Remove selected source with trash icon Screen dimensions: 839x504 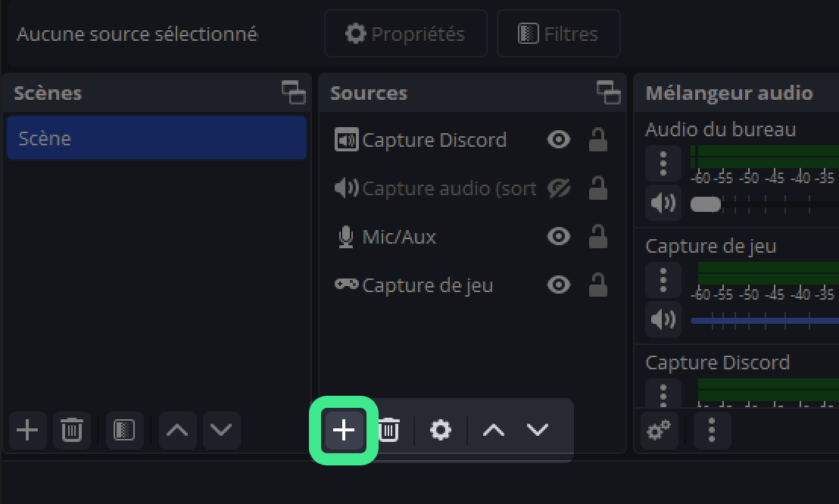[x=389, y=430]
